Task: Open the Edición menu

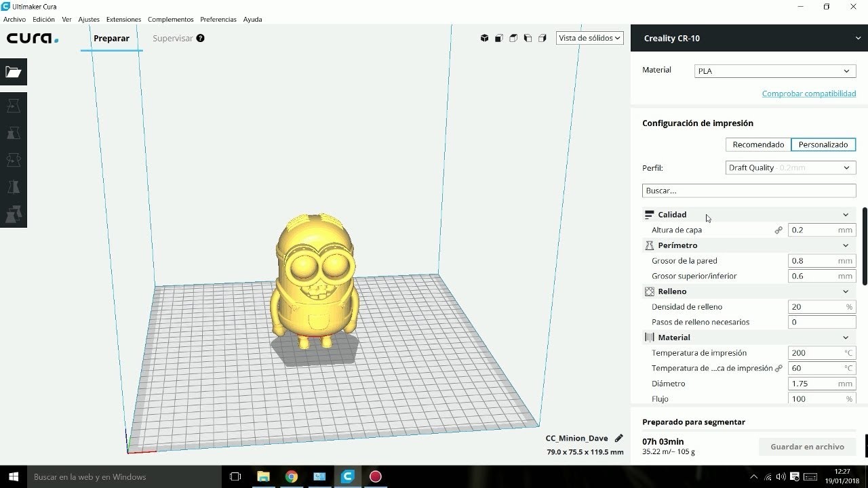Action: pyautogui.click(x=43, y=20)
